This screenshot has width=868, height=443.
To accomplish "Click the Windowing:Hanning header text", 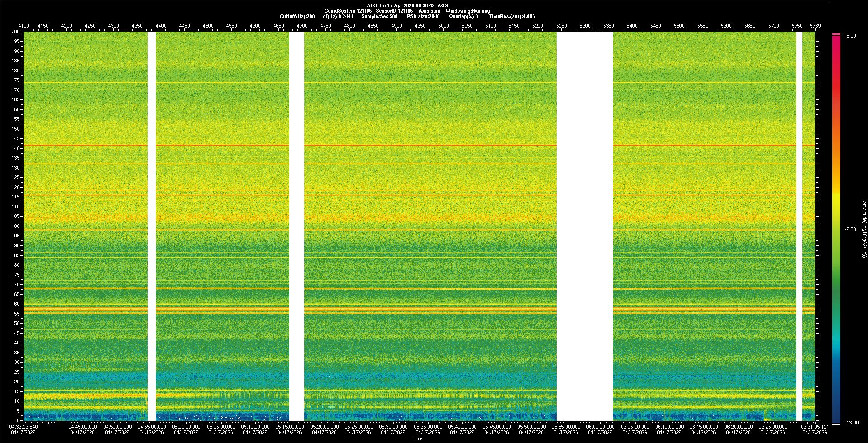I will pyautogui.click(x=467, y=11).
